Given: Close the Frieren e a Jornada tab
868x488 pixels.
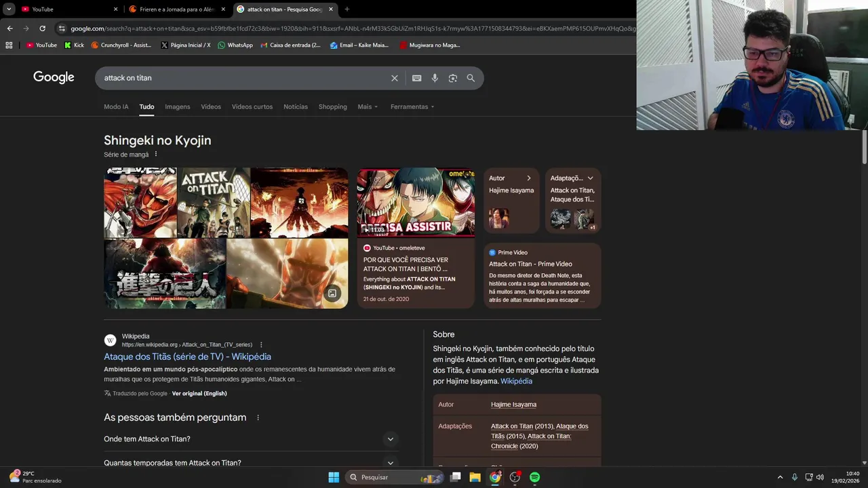Looking at the screenshot, I should point(223,9).
